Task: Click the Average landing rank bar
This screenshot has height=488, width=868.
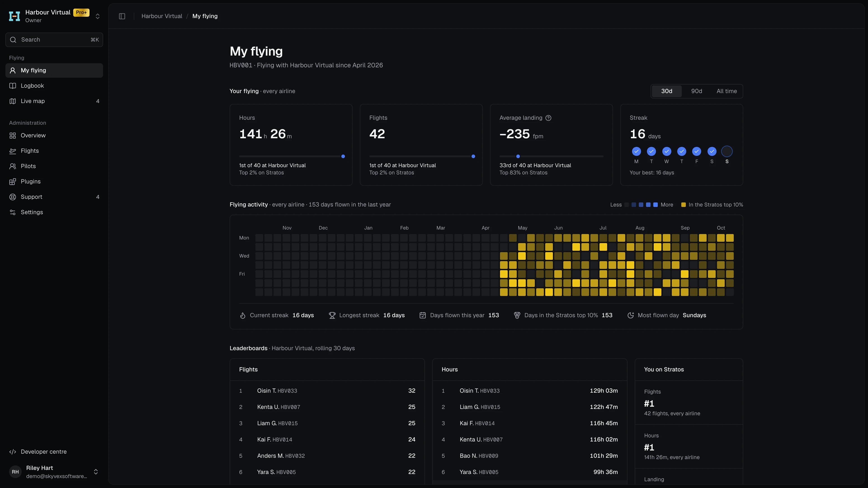Action: 551,156
